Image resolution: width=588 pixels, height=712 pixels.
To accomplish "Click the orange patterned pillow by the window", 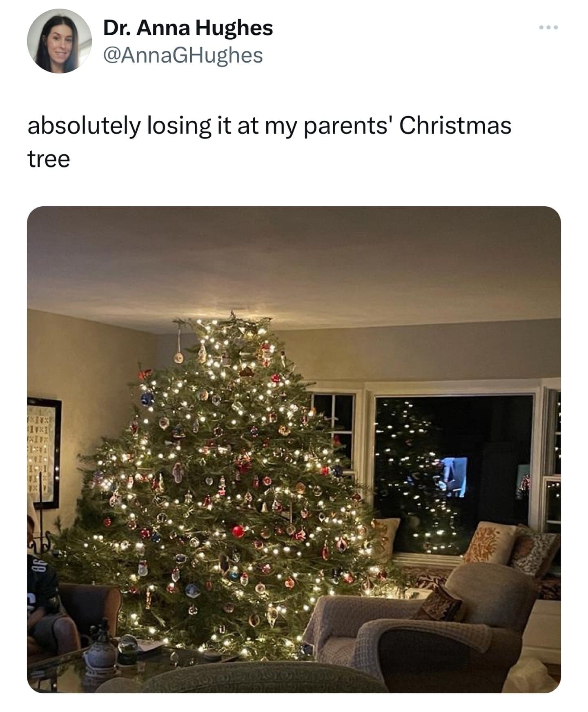I will click(490, 543).
